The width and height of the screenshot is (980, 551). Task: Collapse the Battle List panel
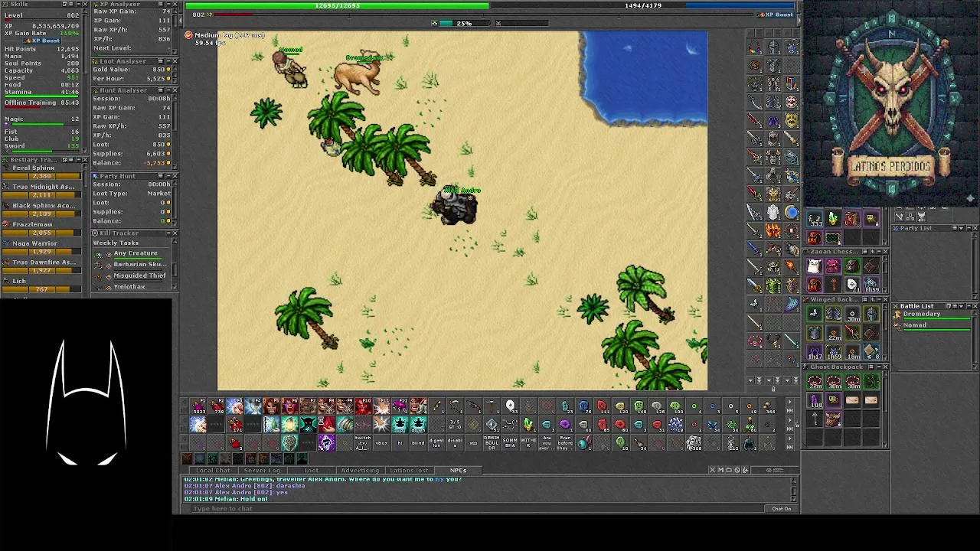coord(969,306)
